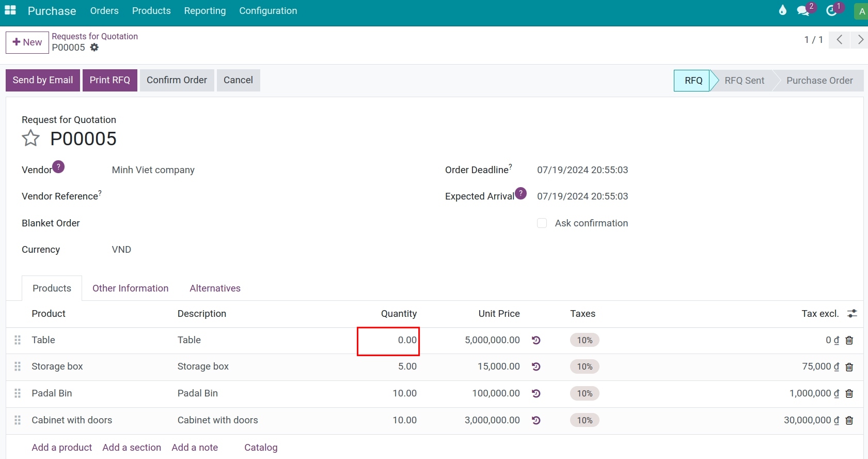868x459 pixels.
Task: Reset unit price for Padal Bin row
Action: pyautogui.click(x=536, y=393)
